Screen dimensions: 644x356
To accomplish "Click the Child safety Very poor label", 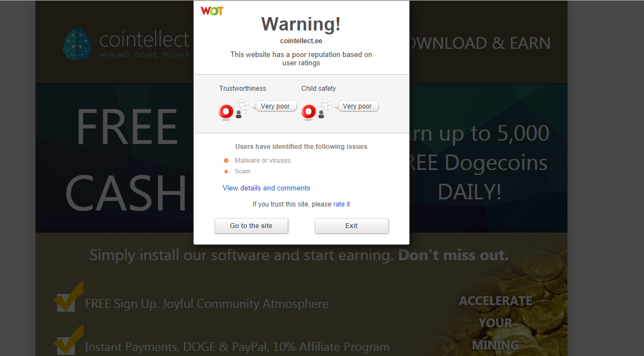I will tap(357, 106).
